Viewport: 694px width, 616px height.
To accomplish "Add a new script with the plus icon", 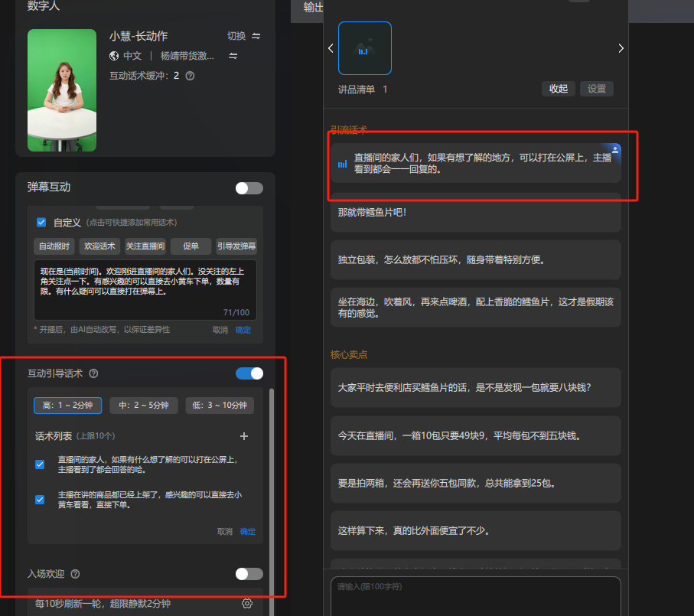I will click(x=244, y=436).
